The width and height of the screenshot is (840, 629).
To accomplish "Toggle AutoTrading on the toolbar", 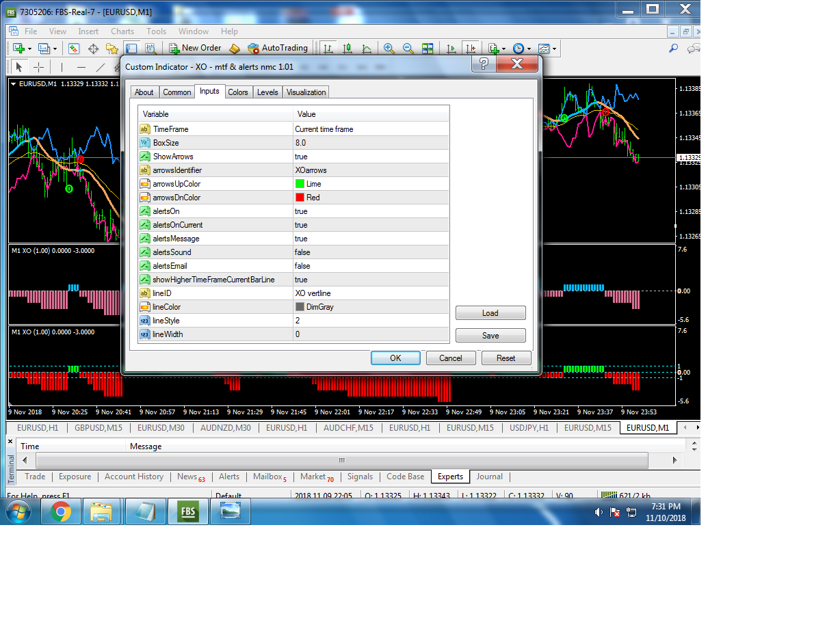I will point(278,49).
